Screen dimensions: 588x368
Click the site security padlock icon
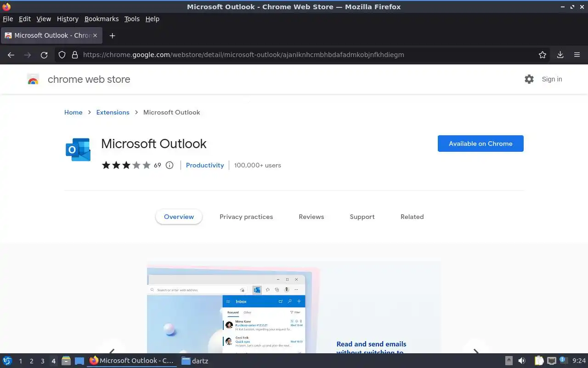(x=75, y=55)
